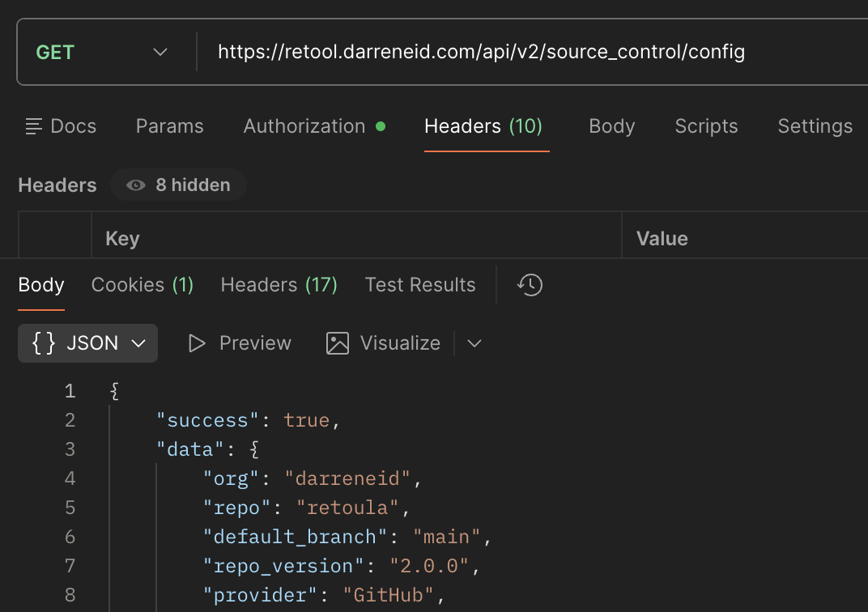Image resolution: width=868 pixels, height=612 pixels.
Task: Open the Docs panel with list icon
Action: click(x=61, y=126)
